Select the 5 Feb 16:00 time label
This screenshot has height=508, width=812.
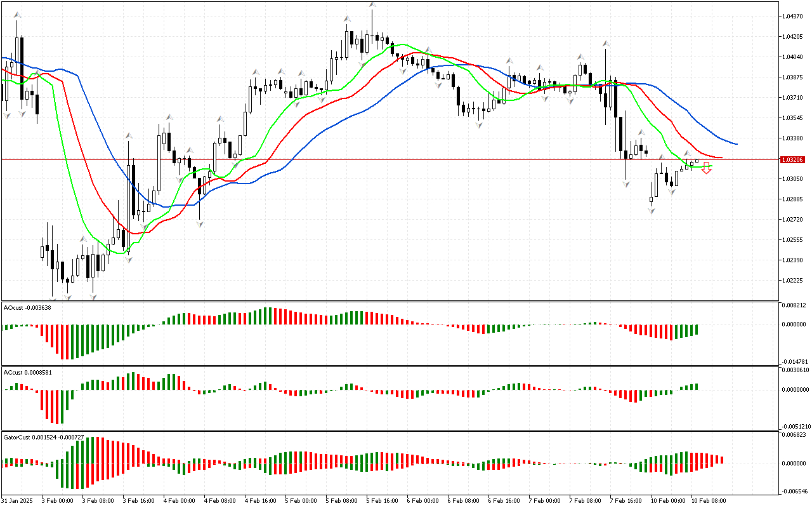(381, 500)
